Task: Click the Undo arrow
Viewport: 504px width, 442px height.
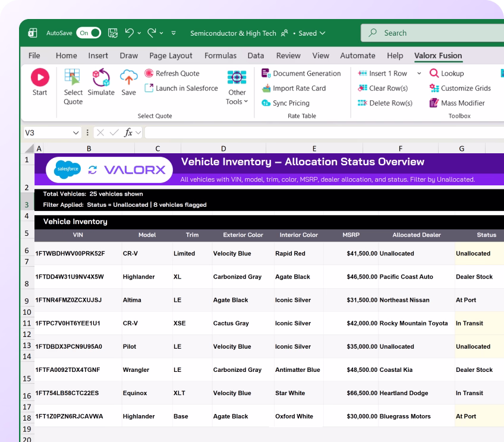Action: point(130,33)
